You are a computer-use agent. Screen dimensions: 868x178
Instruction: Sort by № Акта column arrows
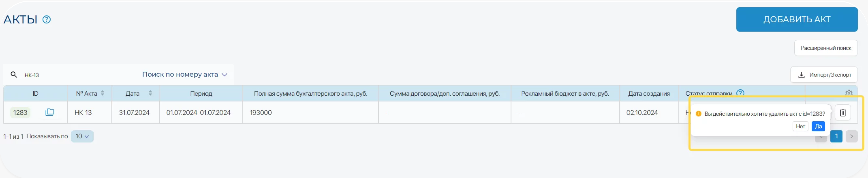[102, 93]
